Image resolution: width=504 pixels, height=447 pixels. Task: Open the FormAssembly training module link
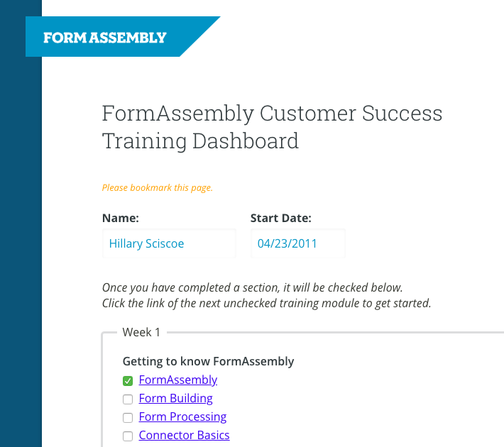pos(178,380)
